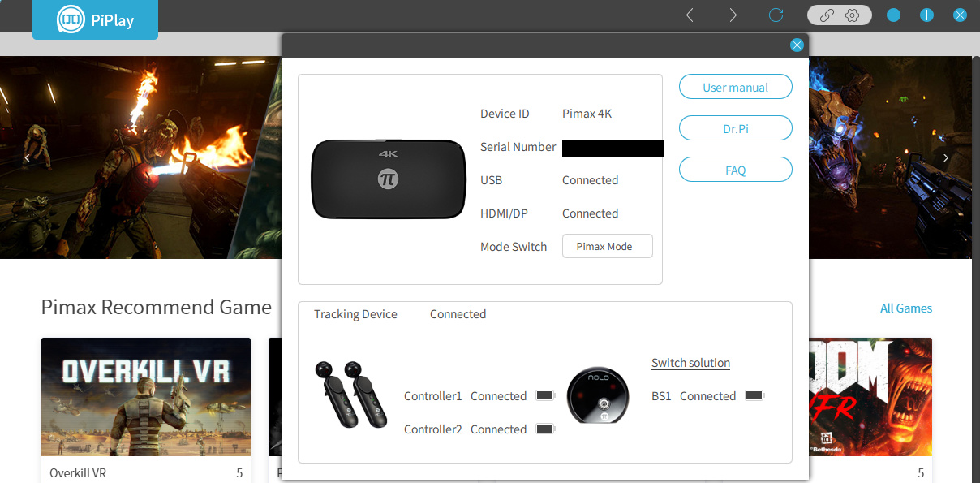
Task: Click the Pimax 4K headset image
Action: (389, 179)
